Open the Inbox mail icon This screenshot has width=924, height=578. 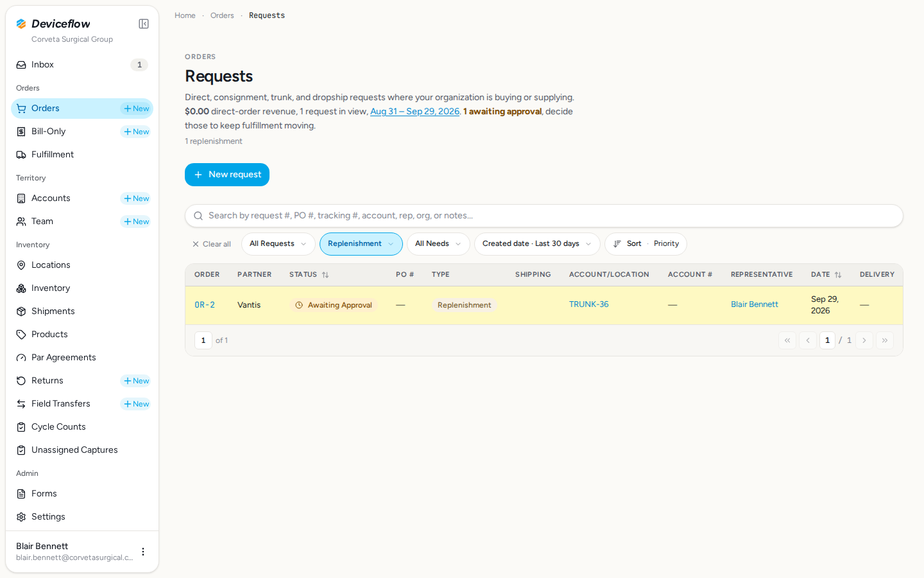point(21,65)
